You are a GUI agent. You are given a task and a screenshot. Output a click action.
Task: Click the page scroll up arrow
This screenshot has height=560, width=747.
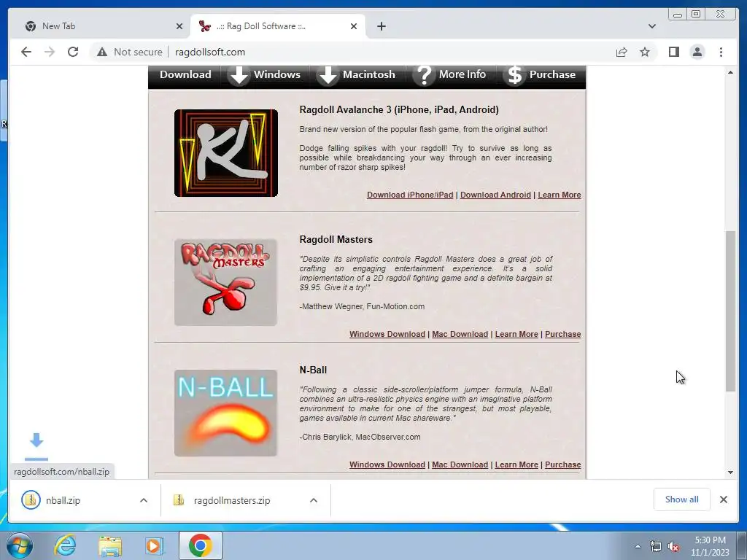730,72
